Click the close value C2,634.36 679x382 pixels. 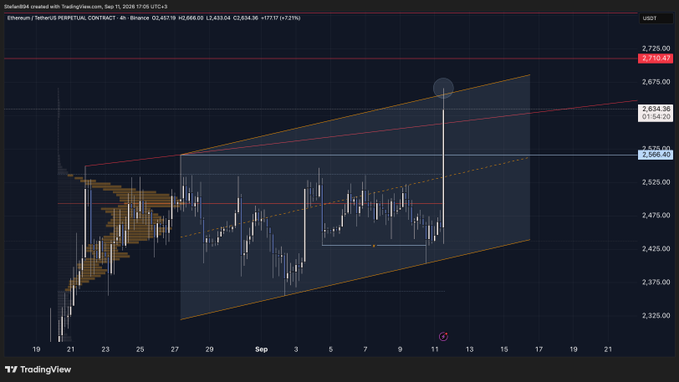tap(246, 18)
